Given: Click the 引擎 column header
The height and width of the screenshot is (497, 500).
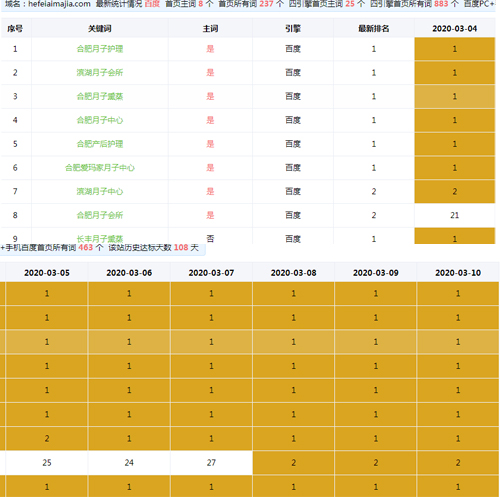Looking at the screenshot, I should click(293, 29).
